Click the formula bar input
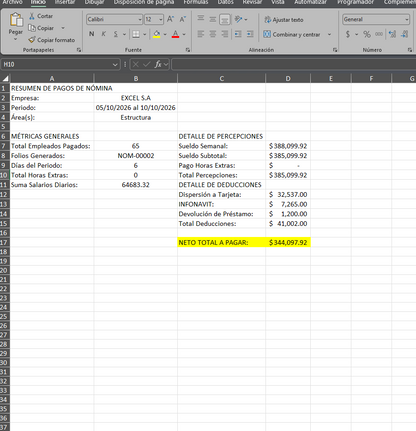The height and width of the screenshot is (431, 416). point(293,64)
